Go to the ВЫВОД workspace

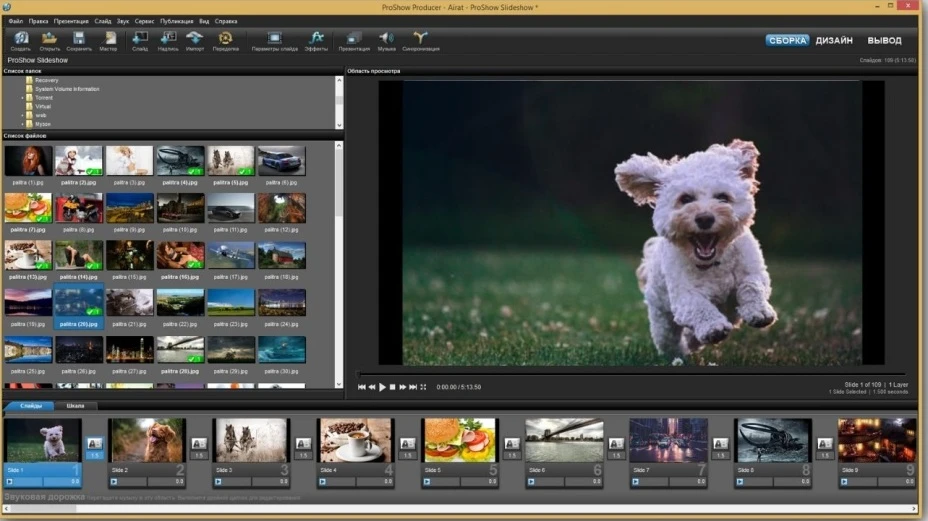pyautogui.click(x=884, y=41)
